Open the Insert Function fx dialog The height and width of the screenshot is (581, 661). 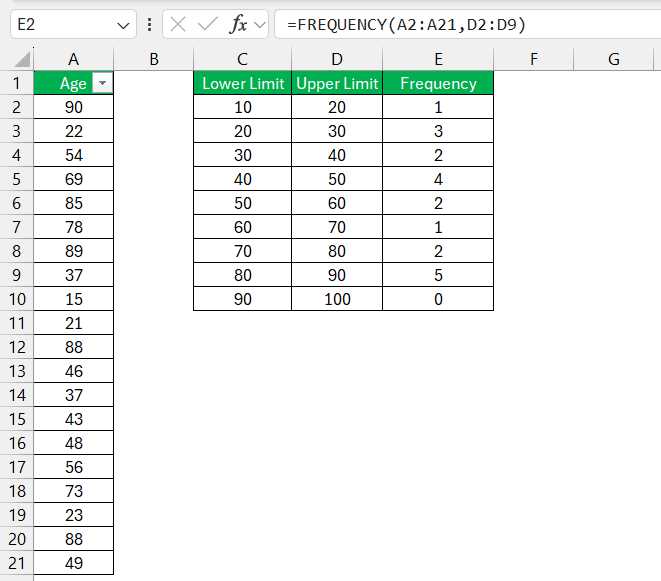pos(238,24)
